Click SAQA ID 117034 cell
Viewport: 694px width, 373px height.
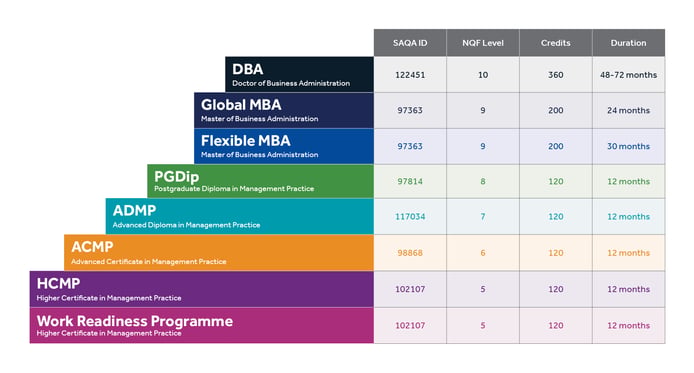[410, 216]
